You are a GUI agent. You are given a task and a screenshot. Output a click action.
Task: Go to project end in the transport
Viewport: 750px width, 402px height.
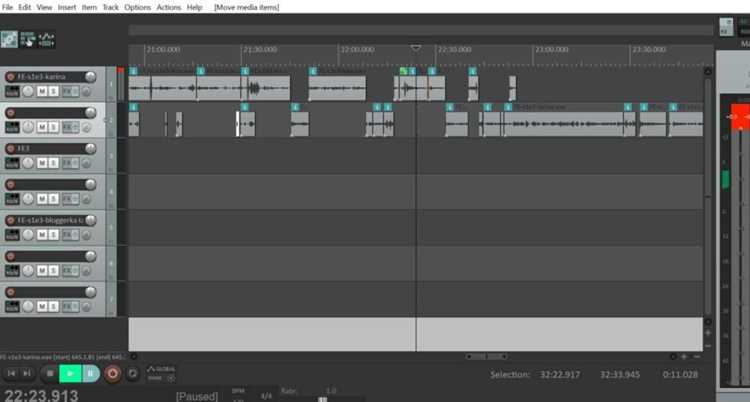pos(27,373)
